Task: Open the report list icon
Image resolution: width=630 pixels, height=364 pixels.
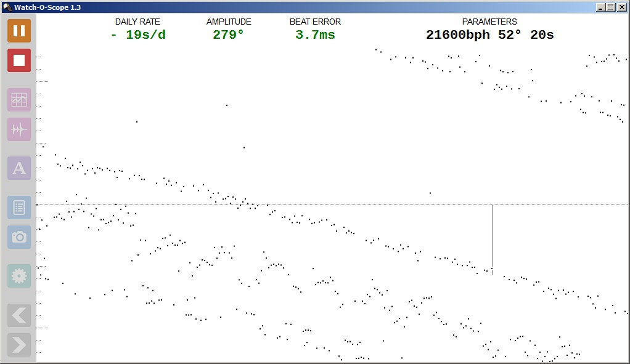Action: point(19,208)
